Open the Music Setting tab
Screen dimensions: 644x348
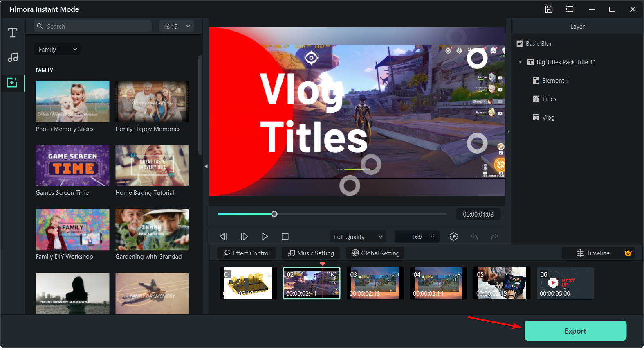pyautogui.click(x=311, y=253)
